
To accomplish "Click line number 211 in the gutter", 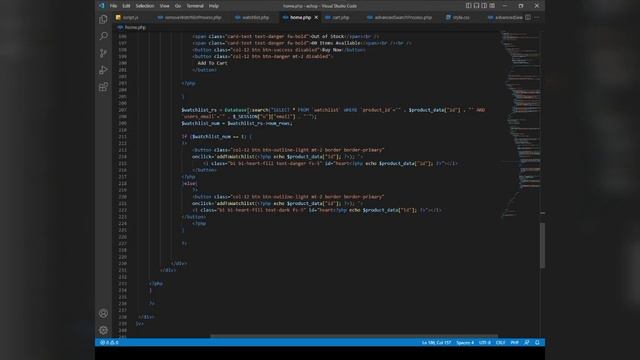I will (x=122, y=136).
